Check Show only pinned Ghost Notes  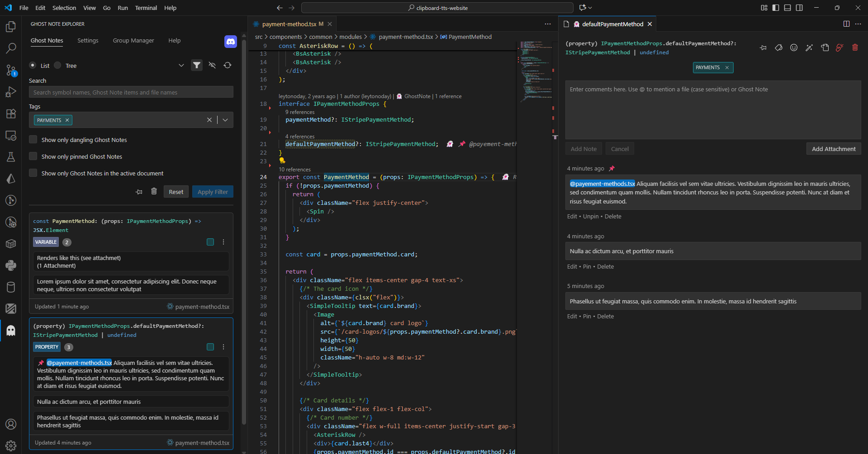[x=33, y=156]
